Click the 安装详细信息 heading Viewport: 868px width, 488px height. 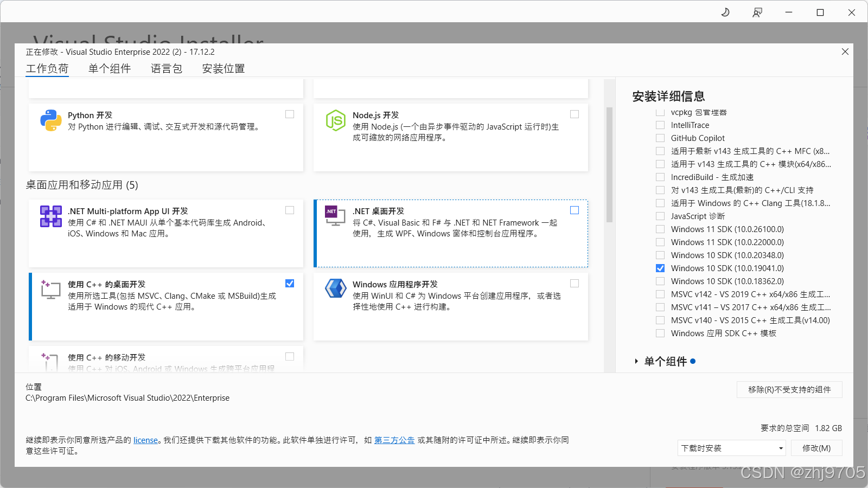click(668, 97)
